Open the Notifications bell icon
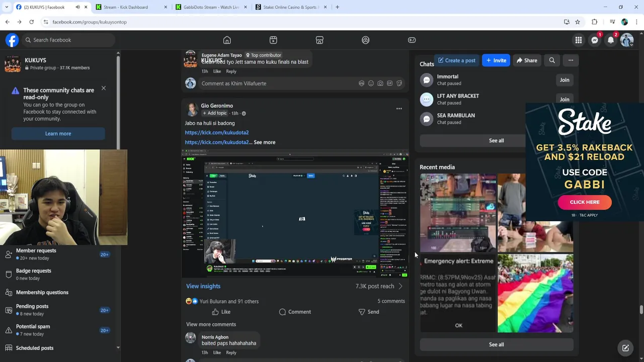This screenshot has height=362, width=644. tap(611, 40)
